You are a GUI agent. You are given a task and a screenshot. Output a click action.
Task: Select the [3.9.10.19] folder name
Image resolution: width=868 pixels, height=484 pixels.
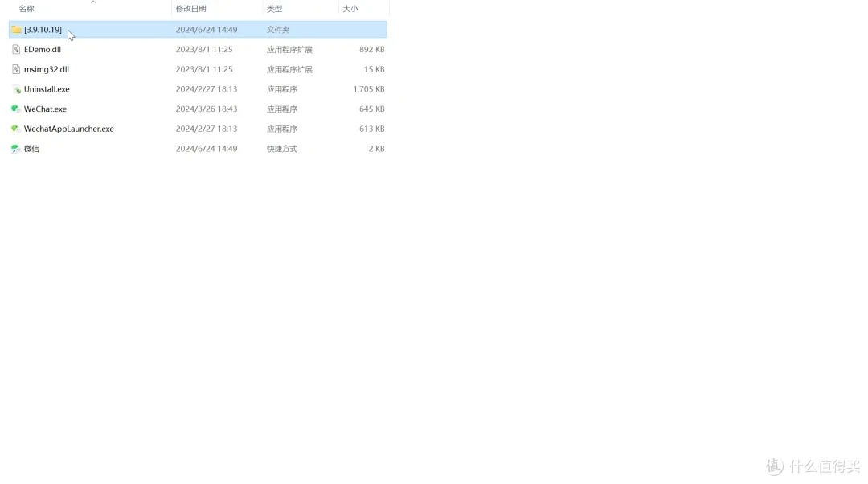coord(43,30)
